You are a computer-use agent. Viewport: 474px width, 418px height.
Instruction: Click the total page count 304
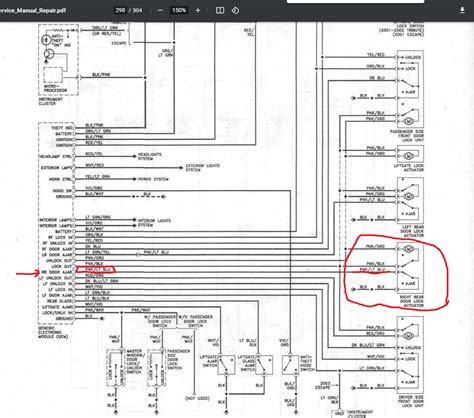click(x=138, y=10)
